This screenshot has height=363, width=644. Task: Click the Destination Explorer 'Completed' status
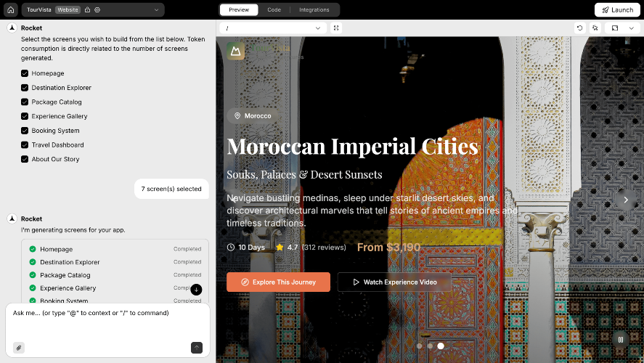187,262
